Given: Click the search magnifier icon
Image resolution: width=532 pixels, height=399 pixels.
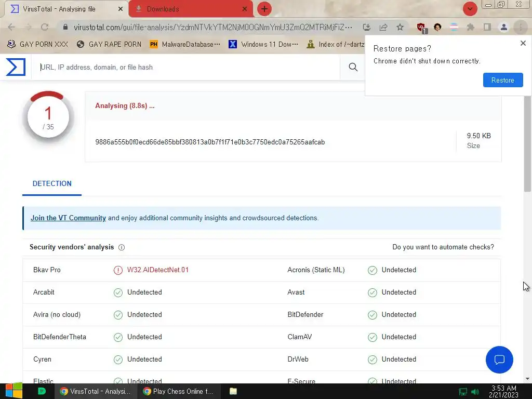Looking at the screenshot, I should (x=353, y=67).
